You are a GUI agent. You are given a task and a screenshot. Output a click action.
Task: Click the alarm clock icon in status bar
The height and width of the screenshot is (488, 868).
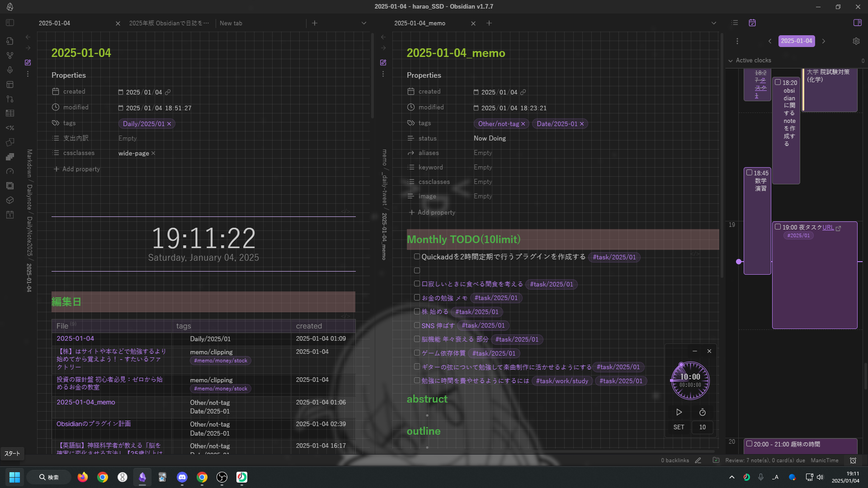coord(853,460)
